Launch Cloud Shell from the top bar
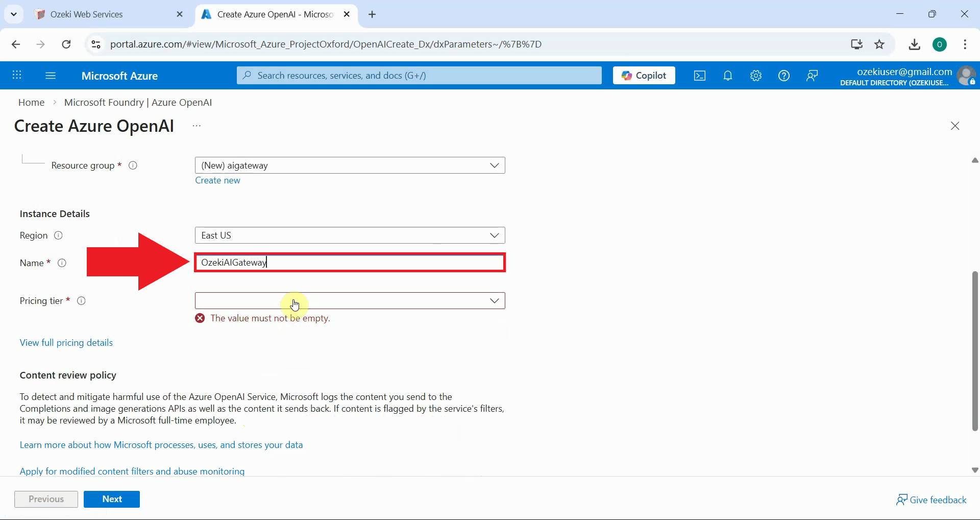This screenshot has height=520, width=980. [x=699, y=75]
